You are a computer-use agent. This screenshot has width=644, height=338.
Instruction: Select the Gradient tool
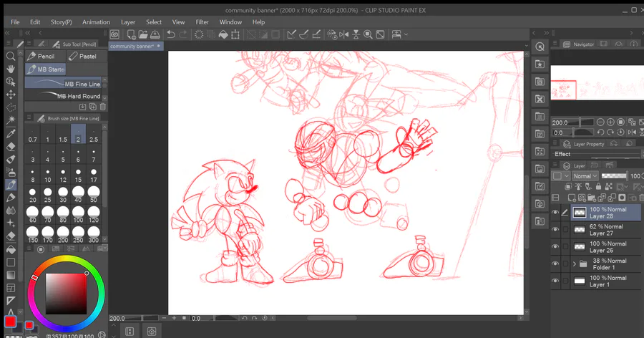point(11,275)
